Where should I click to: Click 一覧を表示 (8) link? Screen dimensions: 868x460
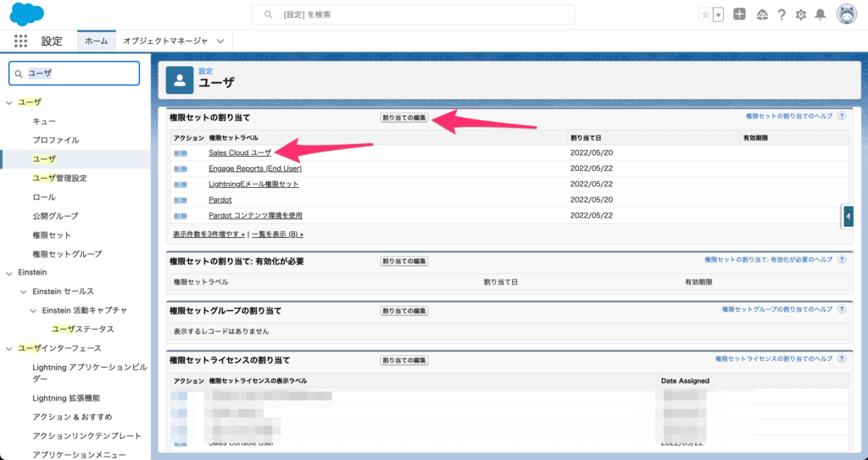click(277, 234)
